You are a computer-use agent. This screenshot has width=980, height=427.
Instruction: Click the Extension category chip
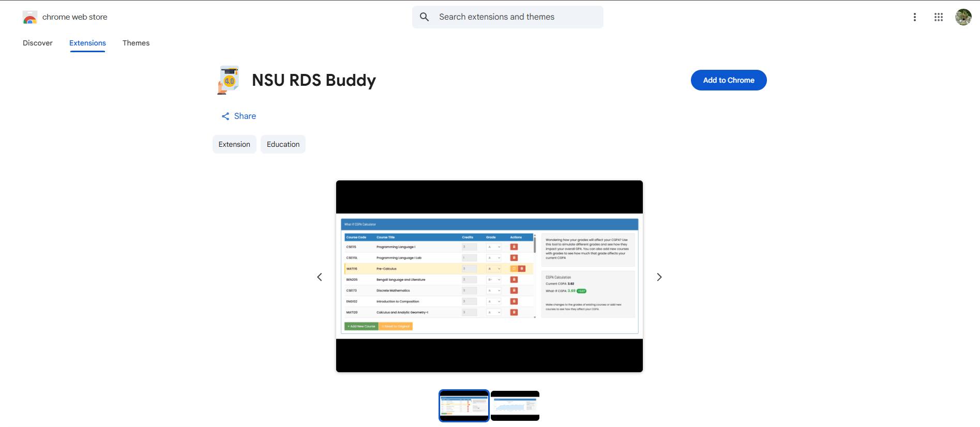click(234, 144)
